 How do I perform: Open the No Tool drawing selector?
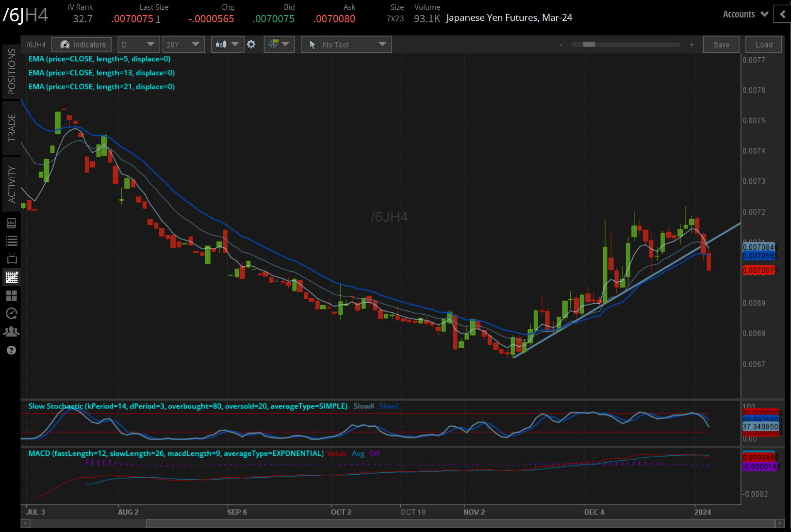346,45
